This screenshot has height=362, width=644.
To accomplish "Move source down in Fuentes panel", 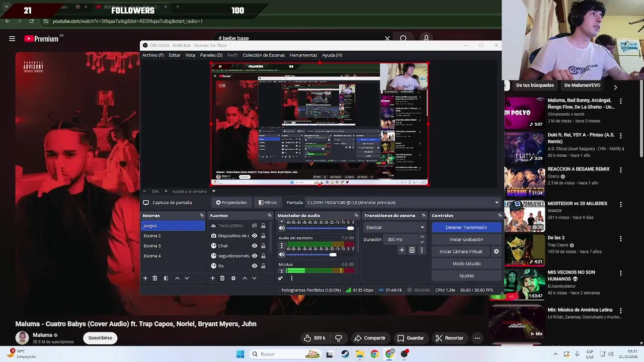I will coord(254,278).
